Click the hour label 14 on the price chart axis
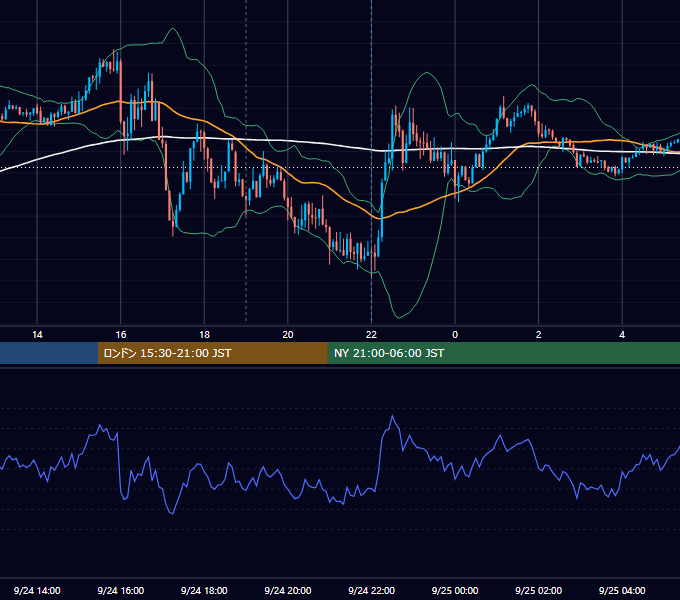The image size is (680, 600). [x=37, y=335]
